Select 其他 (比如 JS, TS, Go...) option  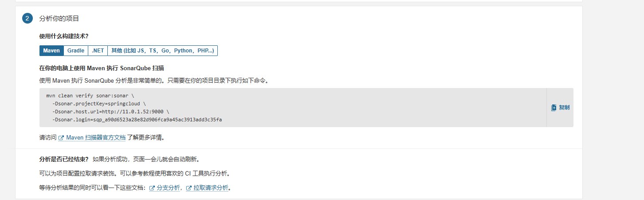coord(162,51)
